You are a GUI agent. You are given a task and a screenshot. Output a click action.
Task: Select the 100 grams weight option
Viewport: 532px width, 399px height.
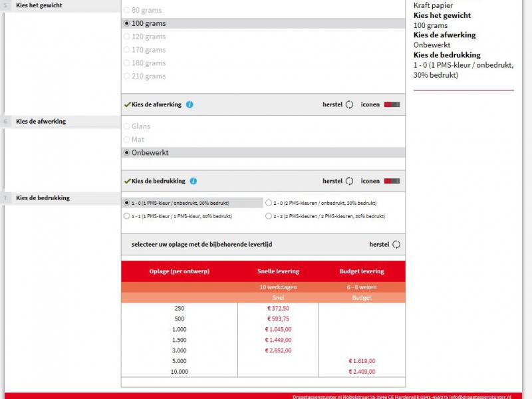pyautogui.click(x=127, y=23)
